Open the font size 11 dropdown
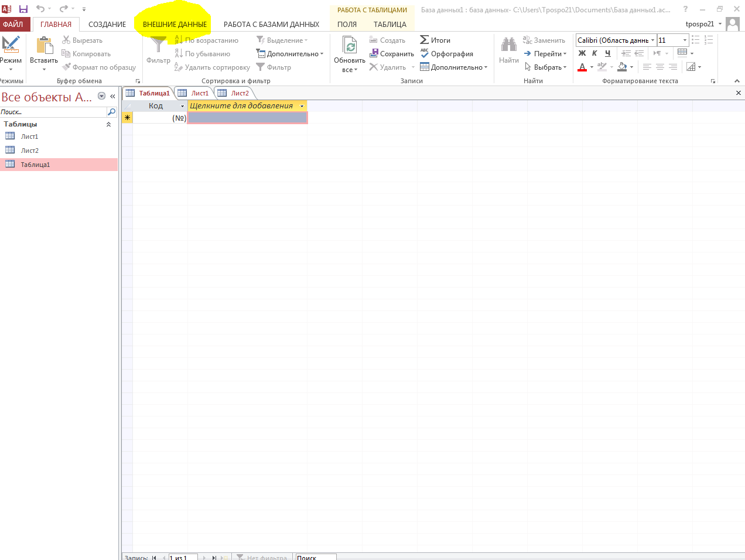Viewport: 745px width, 560px height. pyautogui.click(x=685, y=40)
